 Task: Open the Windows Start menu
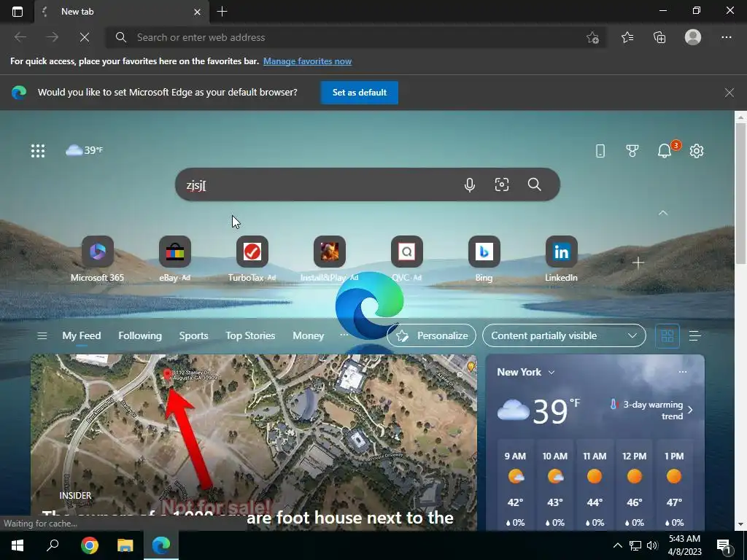(x=18, y=545)
